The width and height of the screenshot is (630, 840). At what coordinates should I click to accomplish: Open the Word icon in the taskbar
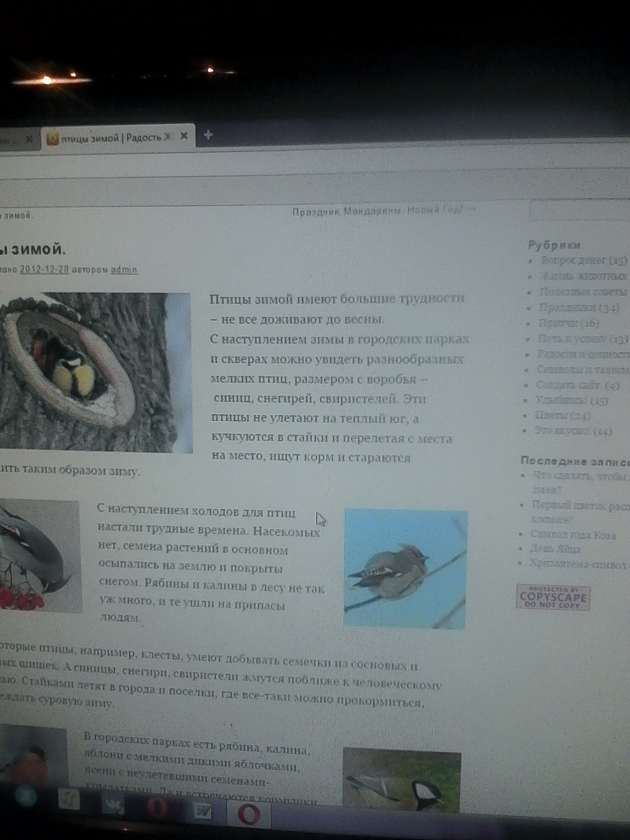[202, 812]
